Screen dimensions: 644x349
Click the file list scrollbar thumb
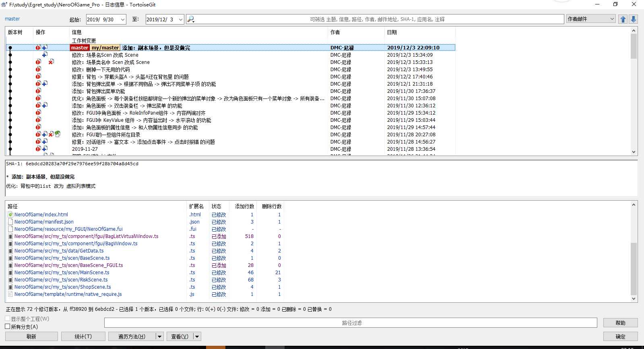[634, 269]
